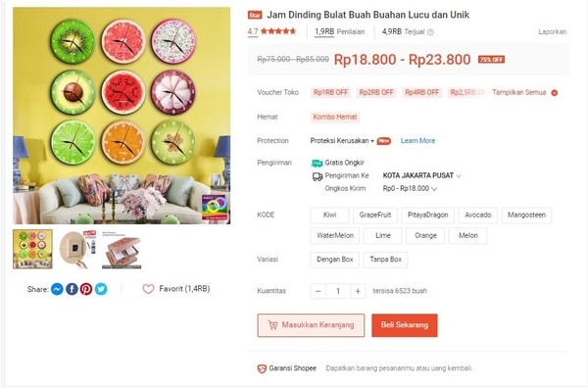The width and height of the screenshot is (588, 388).
Task: Select Dengan Box variation
Action: [335, 260]
